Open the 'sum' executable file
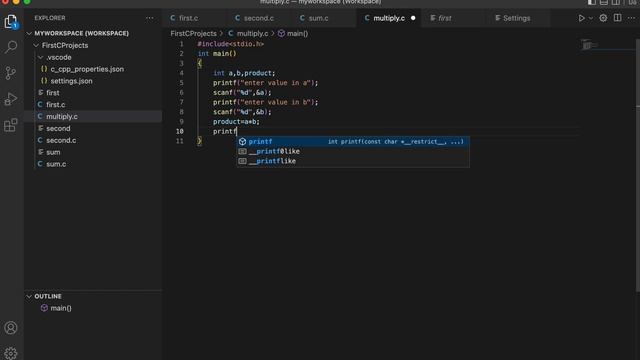This screenshot has height=360, width=640. (x=53, y=152)
